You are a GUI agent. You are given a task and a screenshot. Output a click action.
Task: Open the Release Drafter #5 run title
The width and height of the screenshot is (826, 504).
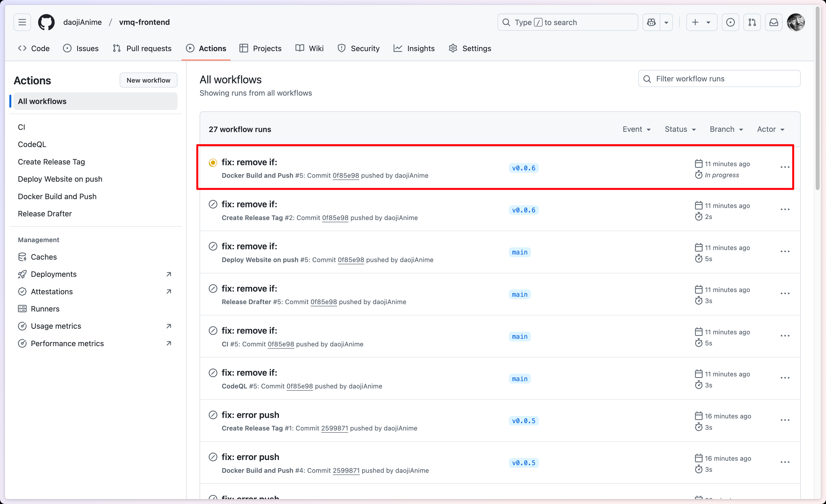(x=249, y=289)
